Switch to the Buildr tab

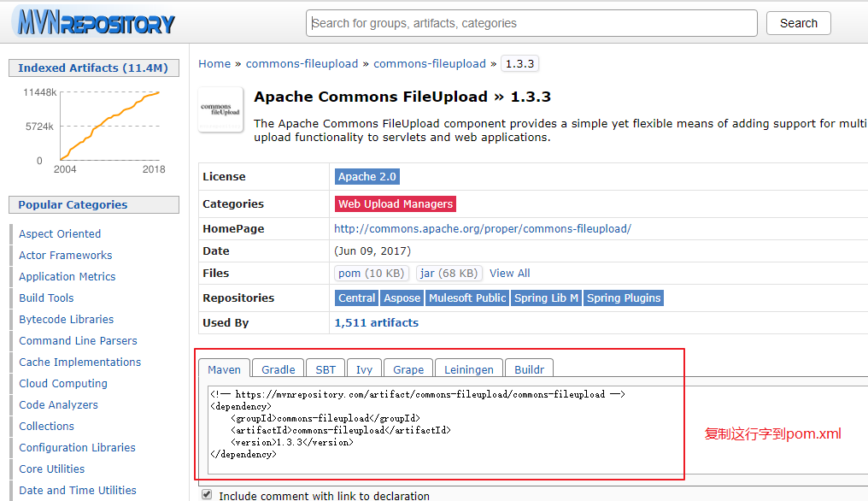coord(529,369)
